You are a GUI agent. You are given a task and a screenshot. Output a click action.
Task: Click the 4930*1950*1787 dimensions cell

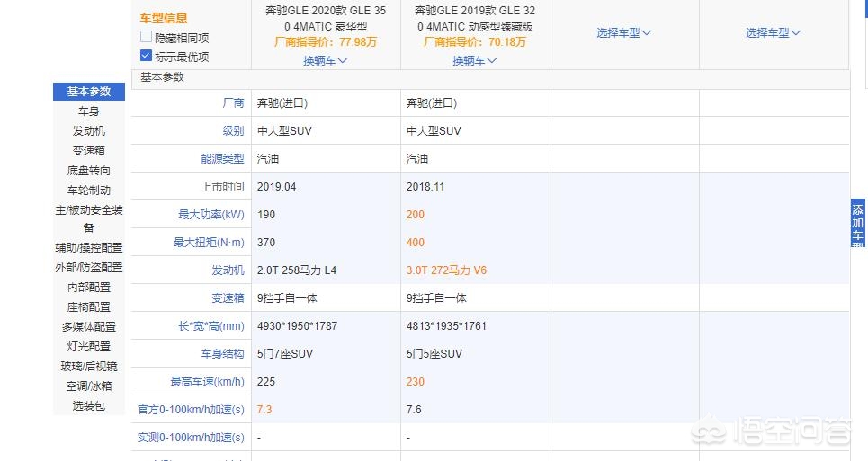[x=297, y=326]
